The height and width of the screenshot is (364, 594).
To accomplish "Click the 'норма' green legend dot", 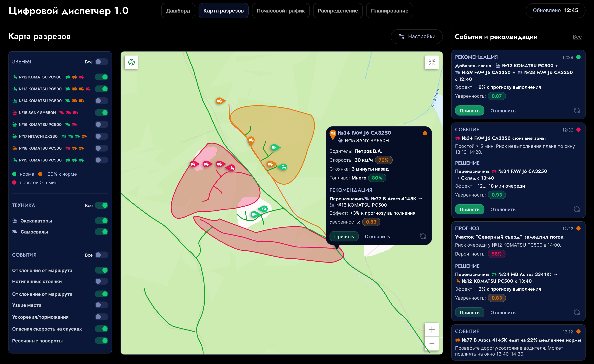I will (14, 174).
